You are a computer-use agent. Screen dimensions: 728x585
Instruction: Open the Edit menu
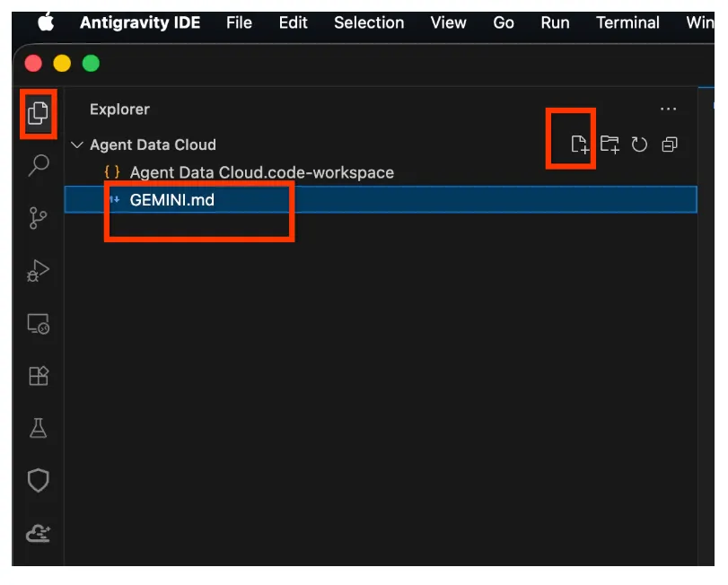pyautogui.click(x=293, y=22)
